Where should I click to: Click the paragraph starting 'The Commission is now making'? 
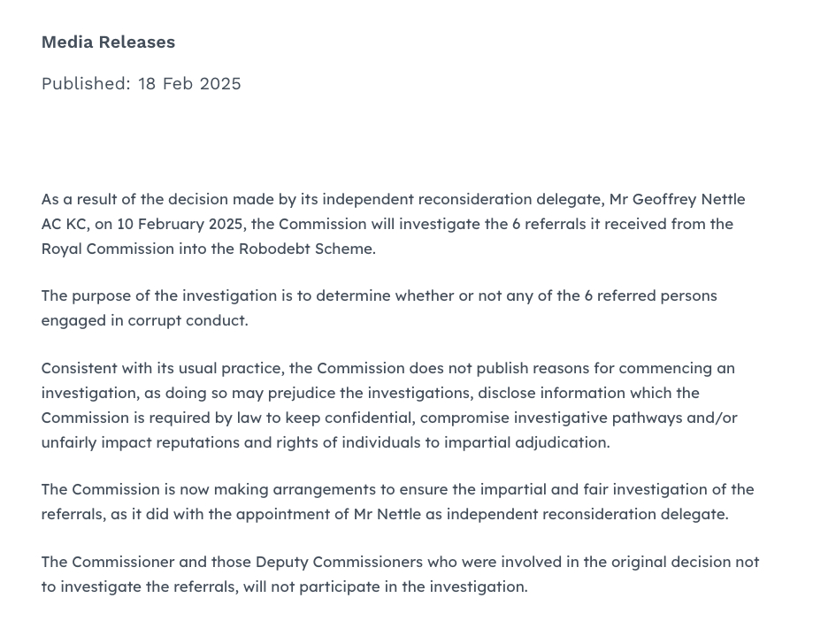pyautogui.click(x=397, y=490)
